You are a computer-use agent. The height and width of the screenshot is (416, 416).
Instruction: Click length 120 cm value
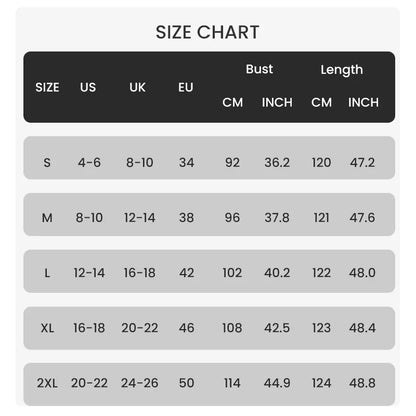pos(321,163)
